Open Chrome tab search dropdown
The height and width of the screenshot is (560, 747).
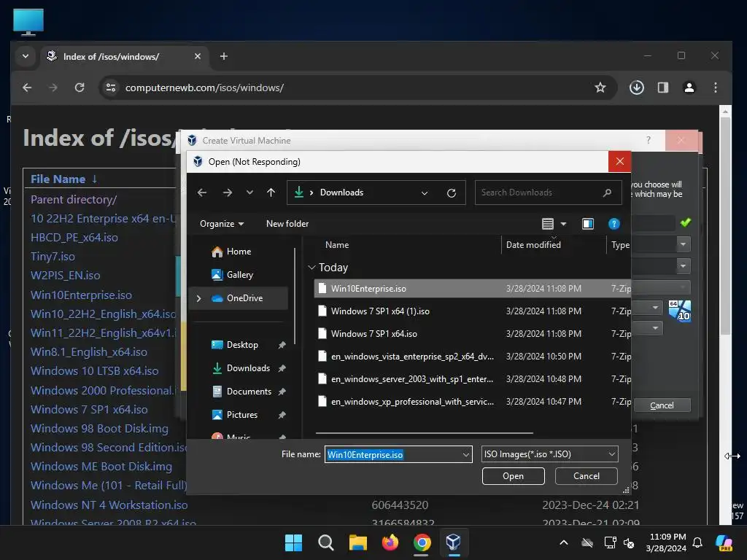click(x=26, y=56)
